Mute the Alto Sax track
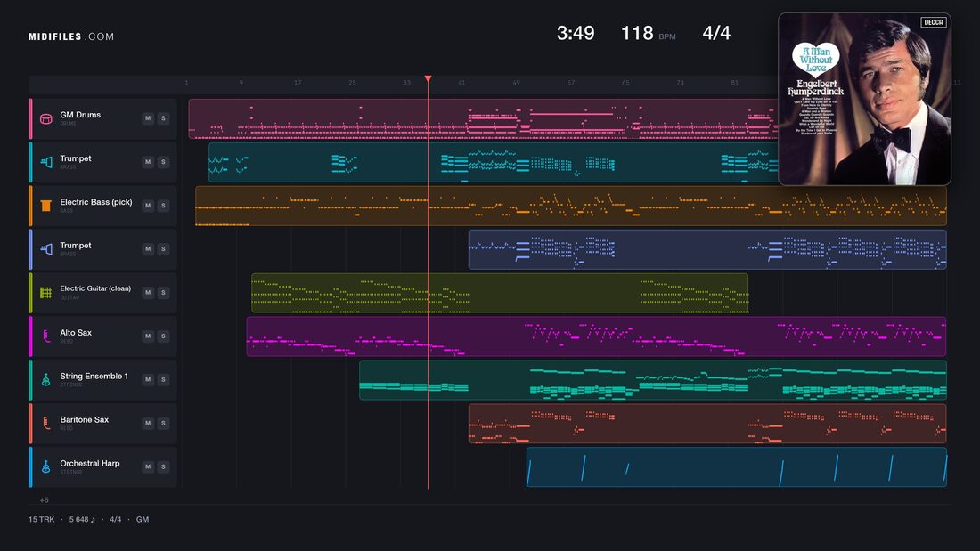Image resolution: width=980 pixels, height=551 pixels. (x=148, y=336)
